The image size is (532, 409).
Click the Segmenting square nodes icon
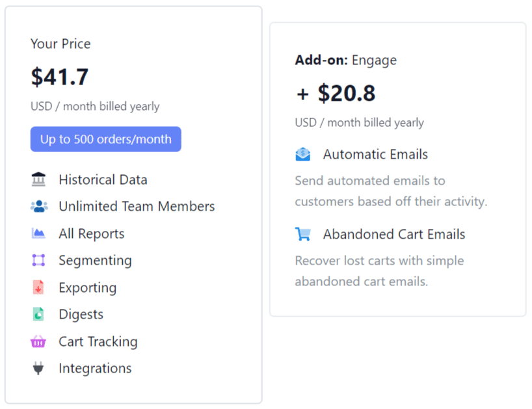pos(38,260)
